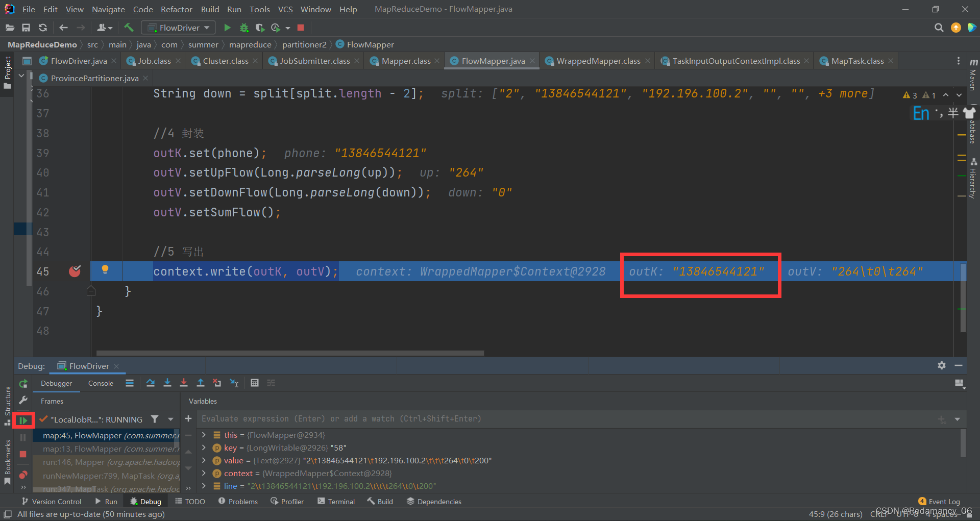Viewport: 980px width, 521px height.
Task: Collapse the method fold marker at line 46
Action: coord(91,291)
